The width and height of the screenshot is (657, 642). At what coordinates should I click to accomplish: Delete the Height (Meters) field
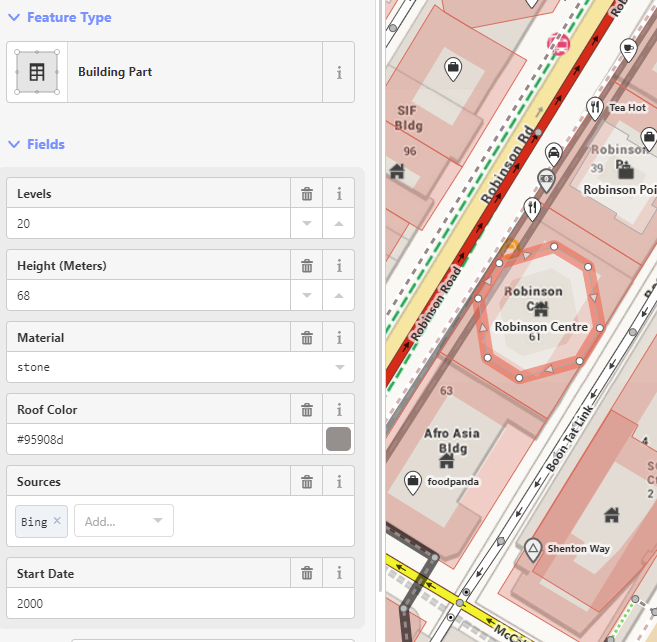coord(307,266)
